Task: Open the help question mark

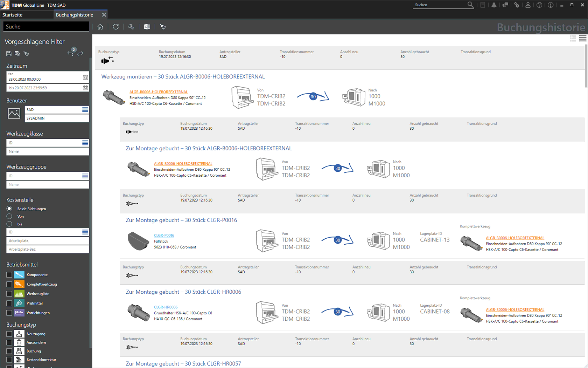Action: (539, 5)
